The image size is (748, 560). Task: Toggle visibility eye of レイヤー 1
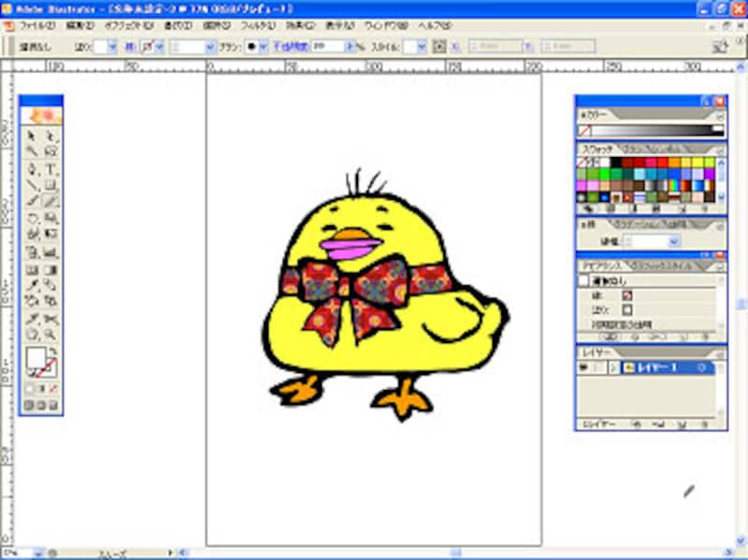pyautogui.click(x=583, y=368)
